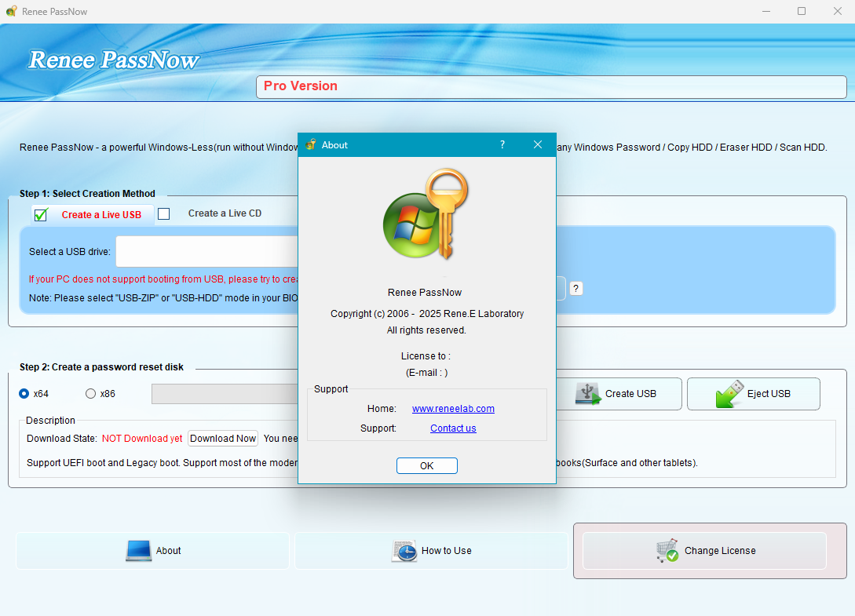Click the Create a Live USB tab label
Screen dimensions: 855x616
[x=101, y=215]
